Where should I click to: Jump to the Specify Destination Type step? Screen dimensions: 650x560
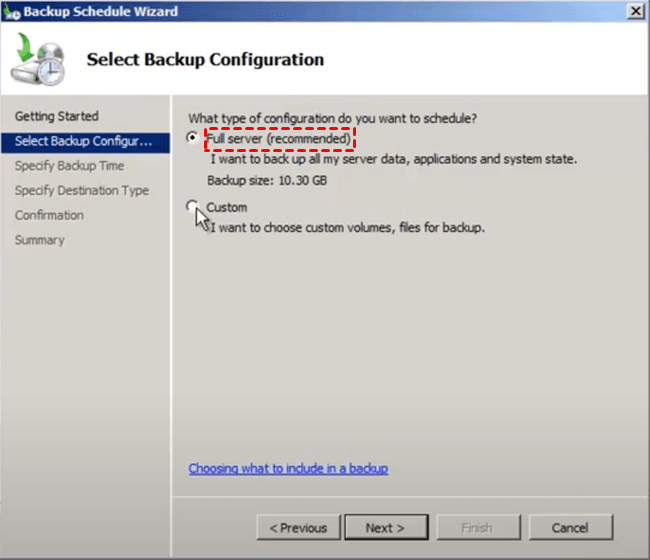(x=81, y=190)
